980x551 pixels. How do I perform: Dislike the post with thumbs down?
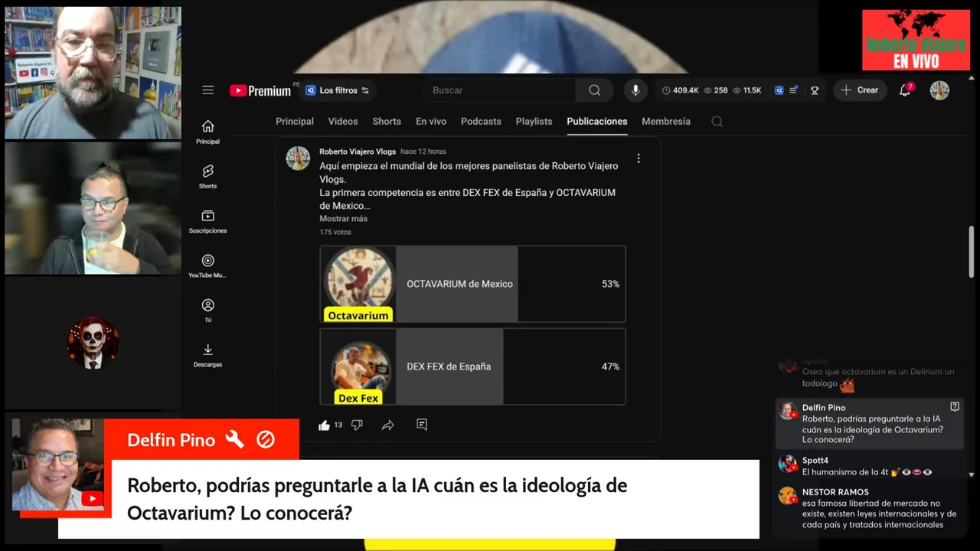pos(357,425)
